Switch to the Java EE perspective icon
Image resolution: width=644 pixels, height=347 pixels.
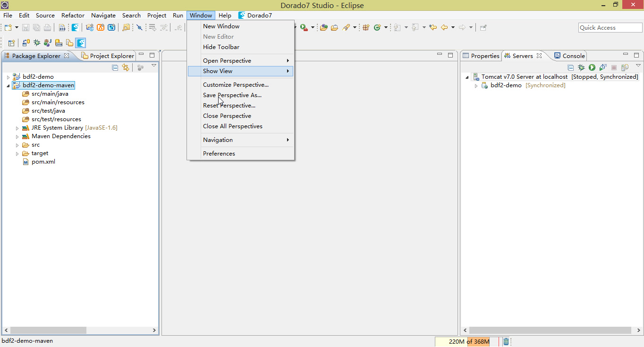[48, 42]
